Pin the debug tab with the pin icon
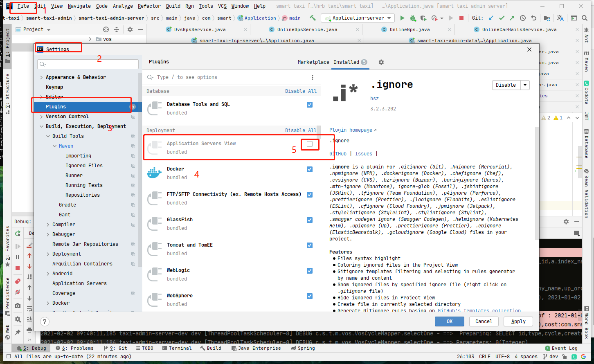This screenshot has height=364, width=594. coord(18,333)
